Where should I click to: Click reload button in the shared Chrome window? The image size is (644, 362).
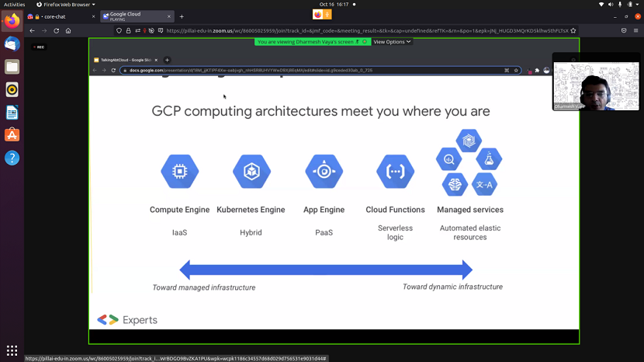113,71
